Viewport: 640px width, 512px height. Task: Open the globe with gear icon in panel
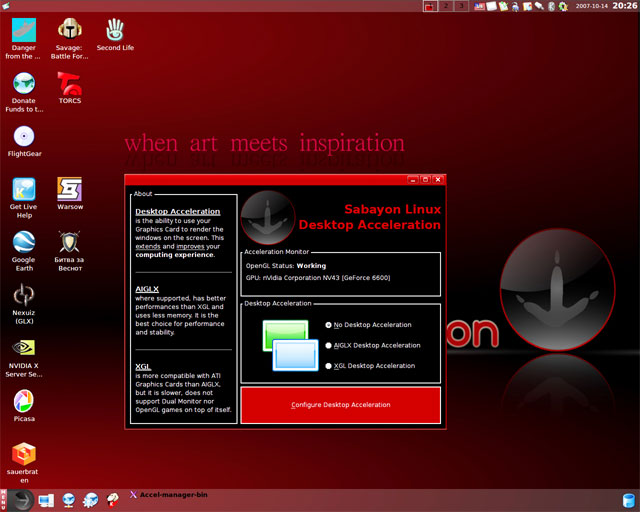click(91, 501)
